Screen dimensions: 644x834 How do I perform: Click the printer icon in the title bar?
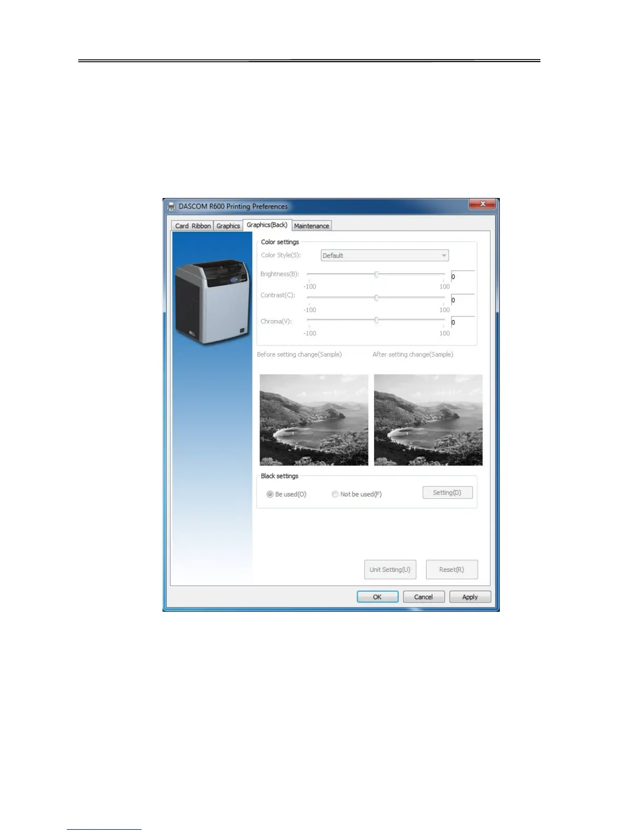click(x=171, y=207)
